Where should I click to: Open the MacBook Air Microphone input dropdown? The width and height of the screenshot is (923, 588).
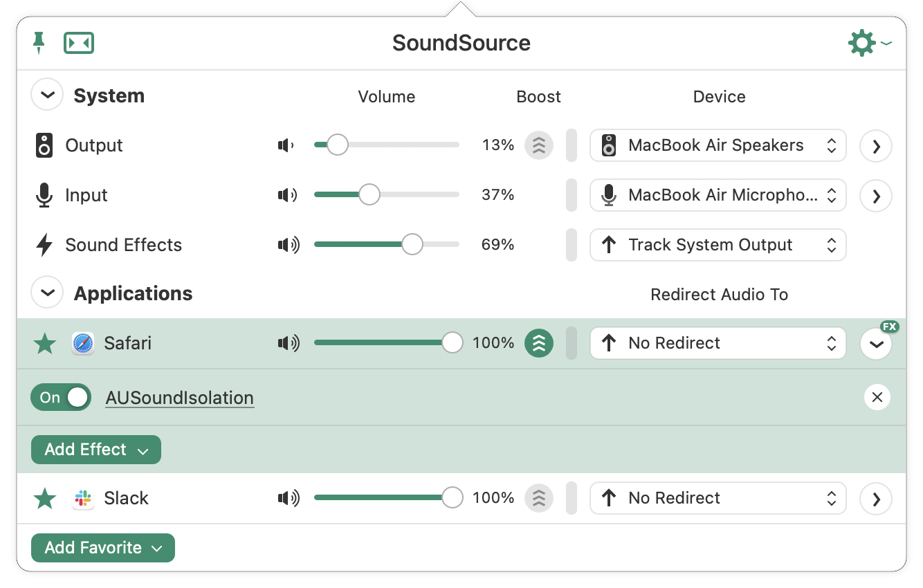point(718,195)
